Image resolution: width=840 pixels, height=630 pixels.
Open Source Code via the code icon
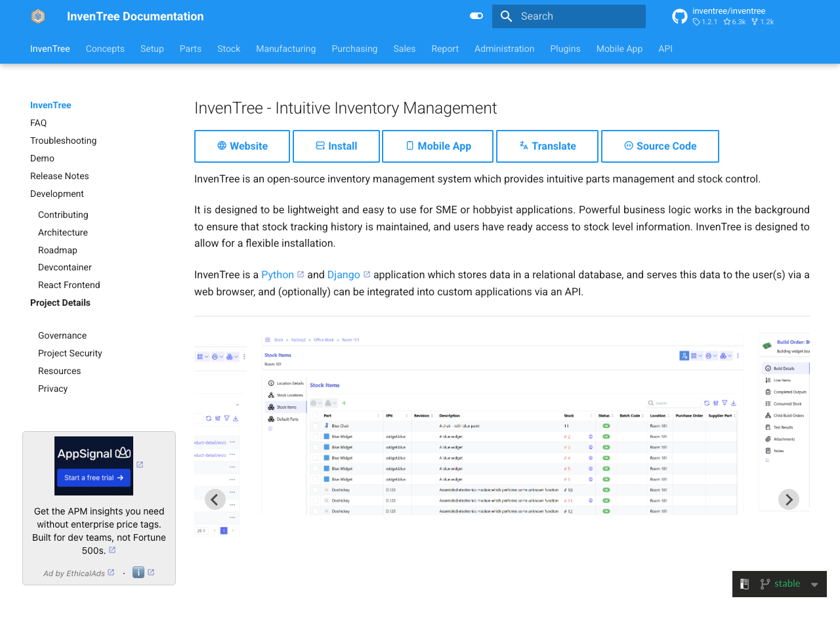point(630,146)
